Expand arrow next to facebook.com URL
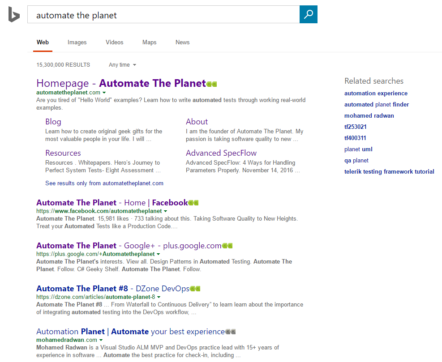Image resolution: width=442 pixels, height=362 pixels. pos(165,211)
